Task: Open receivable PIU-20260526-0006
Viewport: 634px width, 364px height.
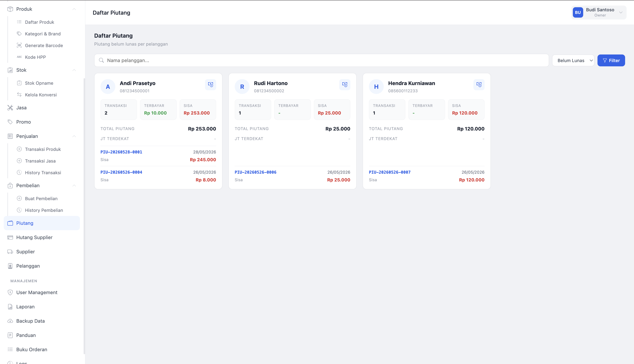Action: [x=255, y=172]
